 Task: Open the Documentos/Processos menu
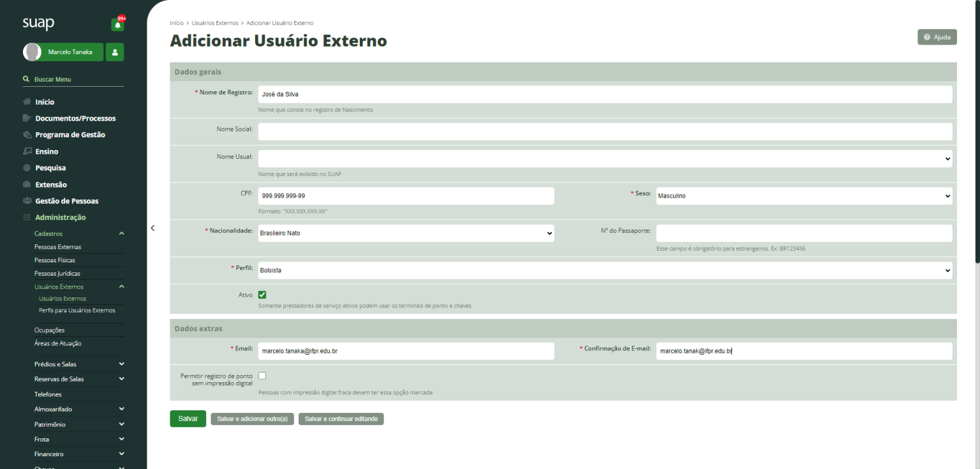click(x=75, y=119)
